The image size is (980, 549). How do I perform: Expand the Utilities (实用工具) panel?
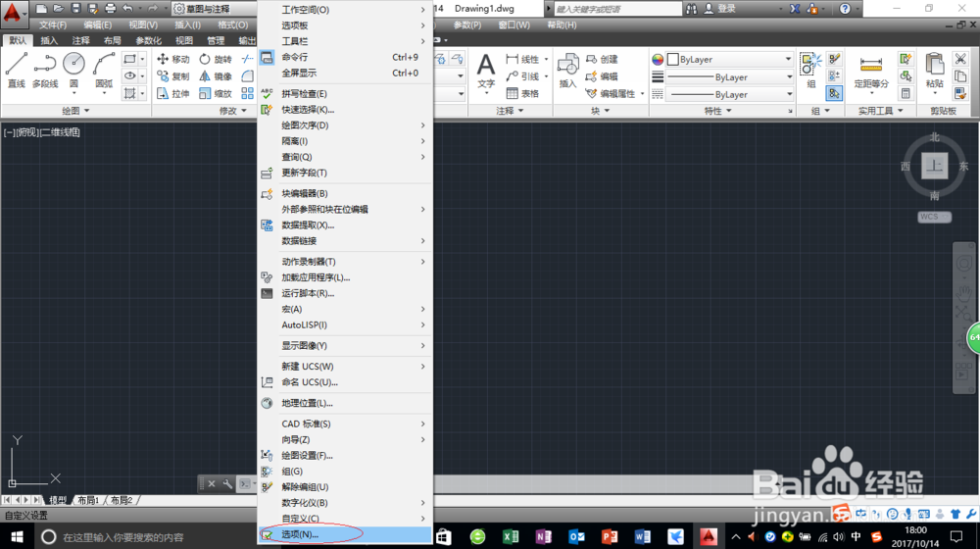click(880, 111)
